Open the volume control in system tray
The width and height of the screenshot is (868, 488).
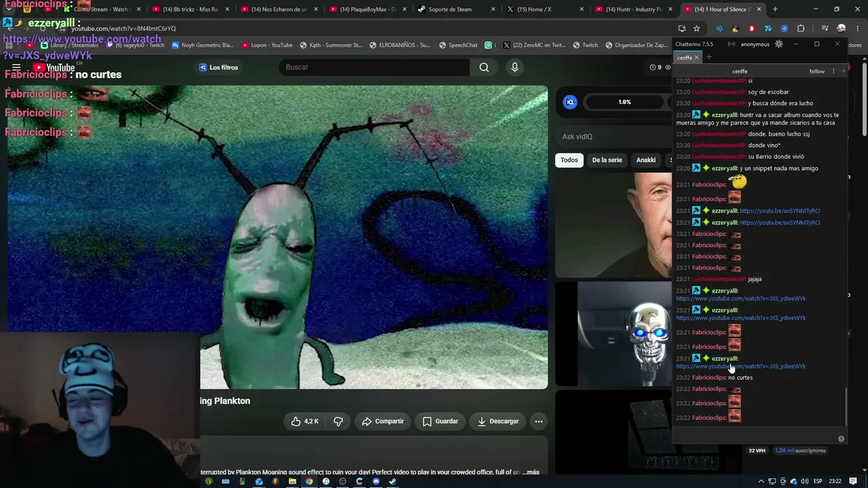click(804, 481)
